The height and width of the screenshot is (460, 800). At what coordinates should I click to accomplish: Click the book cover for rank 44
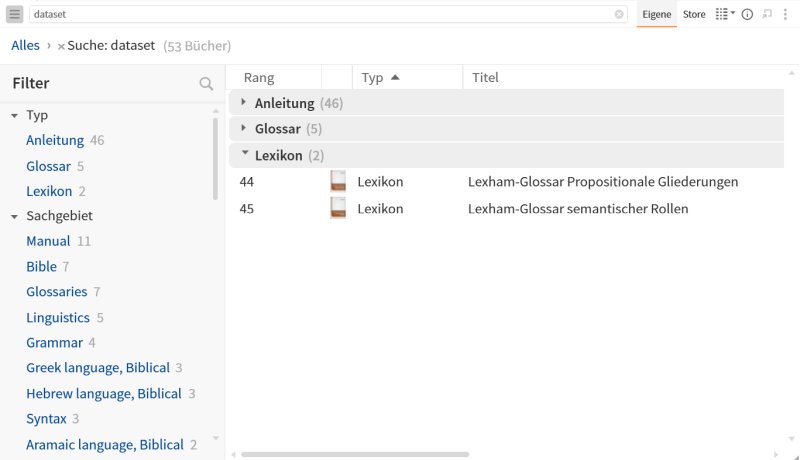coord(338,182)
